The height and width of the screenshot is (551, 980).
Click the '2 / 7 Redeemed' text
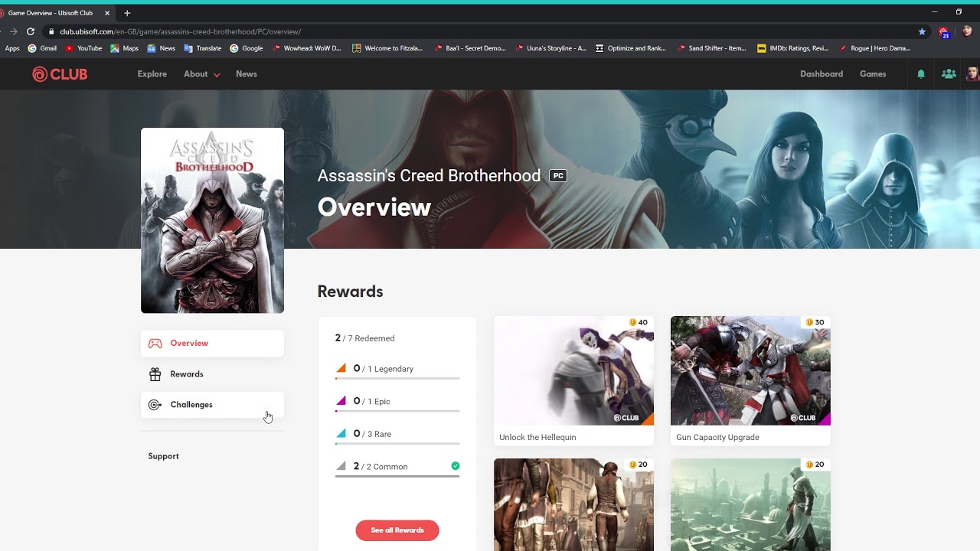click(364, 338)
